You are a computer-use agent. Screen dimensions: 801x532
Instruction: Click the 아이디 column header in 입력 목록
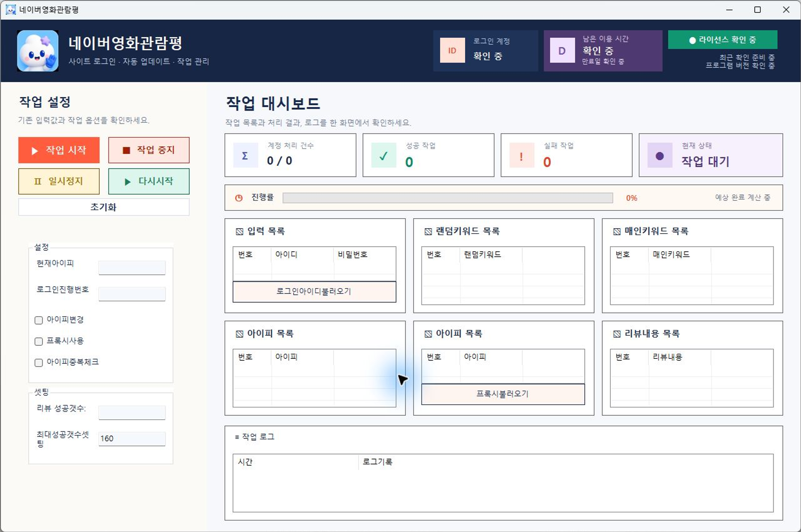[x=302, y=255]
